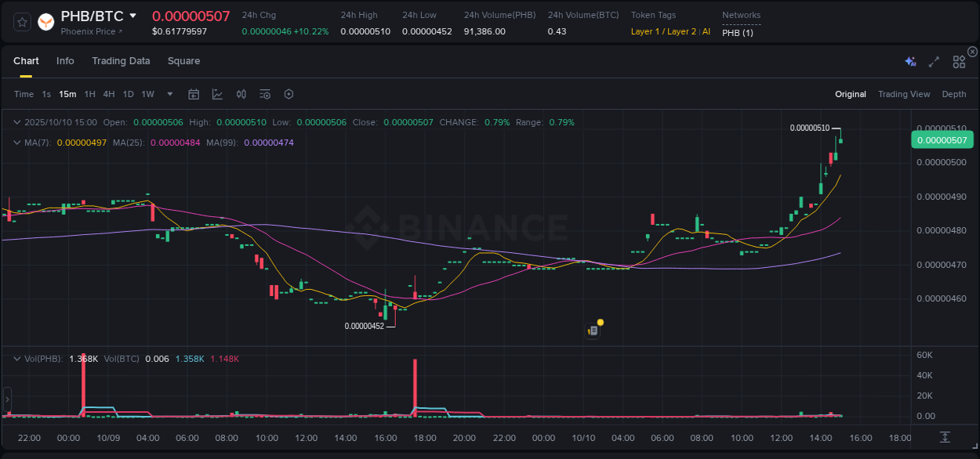Toggle the favorite star for PHB/BTC
Image resolution: width=980 pixels, height=459 pixels.
click(x=21, y=22)
